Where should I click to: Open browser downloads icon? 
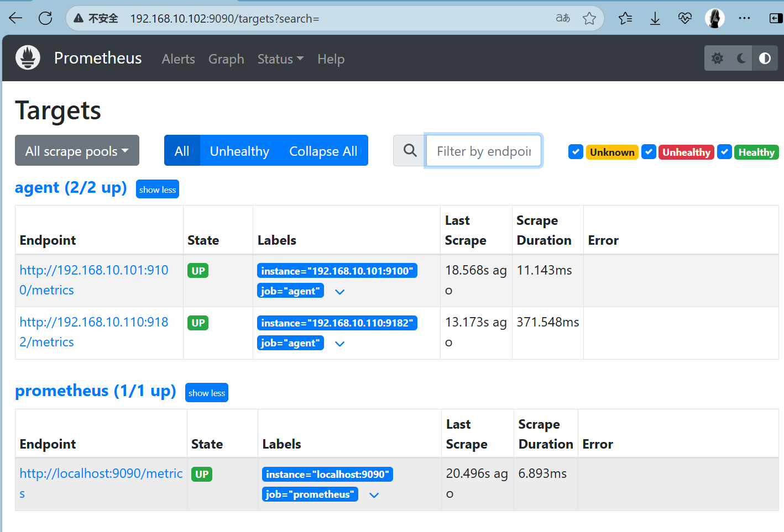pos(655,18)
